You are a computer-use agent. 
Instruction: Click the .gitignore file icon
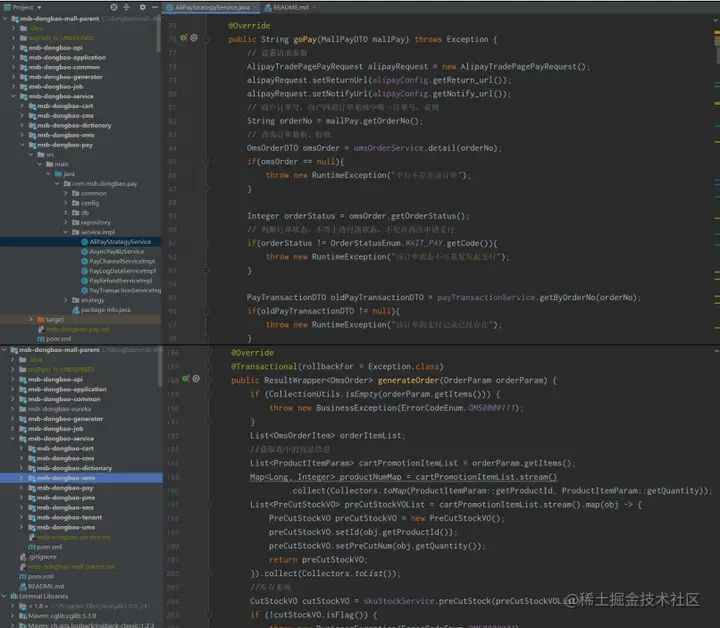coord(23,557)
